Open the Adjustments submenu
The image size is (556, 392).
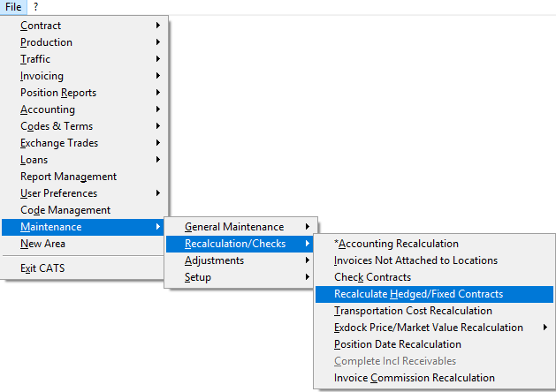tap(240, 260)
